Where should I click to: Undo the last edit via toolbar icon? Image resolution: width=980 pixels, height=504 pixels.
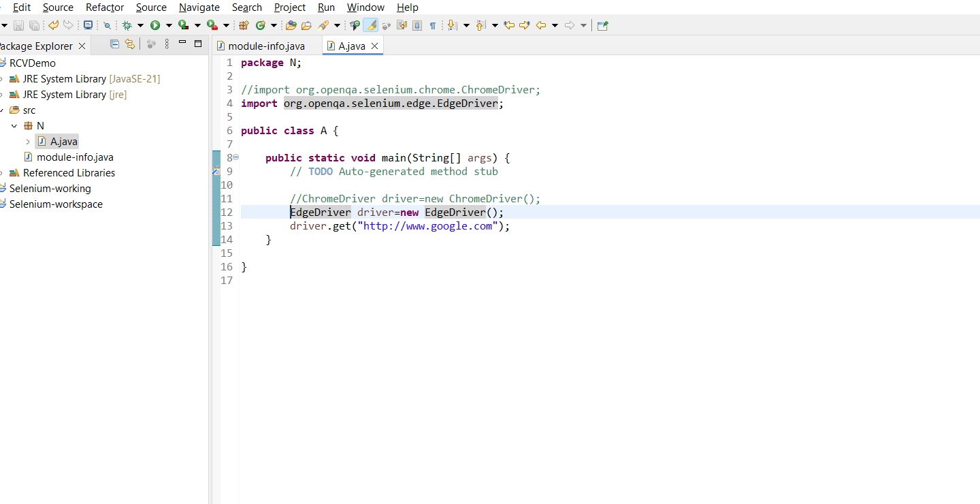54,25
